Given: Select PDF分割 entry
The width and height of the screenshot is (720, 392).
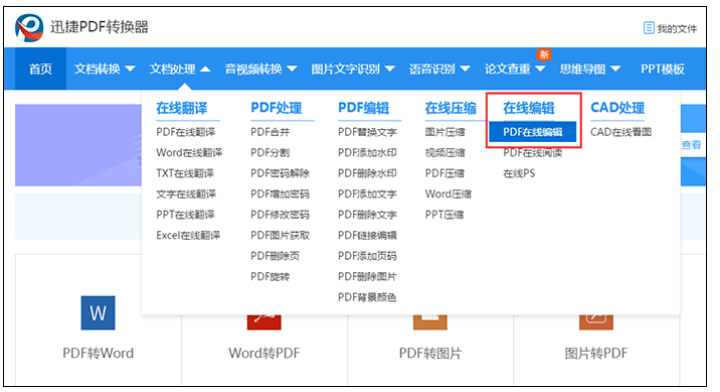Looking at the screenshot, I should (x=270, y=153).
